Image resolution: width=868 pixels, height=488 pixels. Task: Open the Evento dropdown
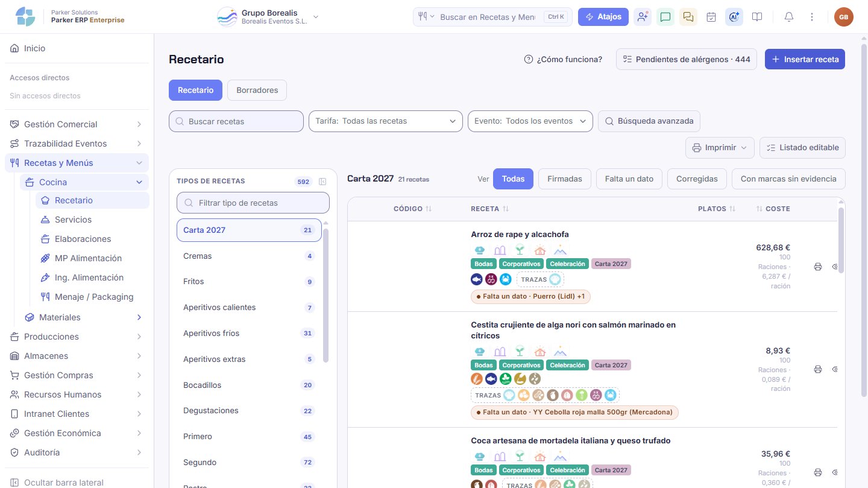(530, 121)
